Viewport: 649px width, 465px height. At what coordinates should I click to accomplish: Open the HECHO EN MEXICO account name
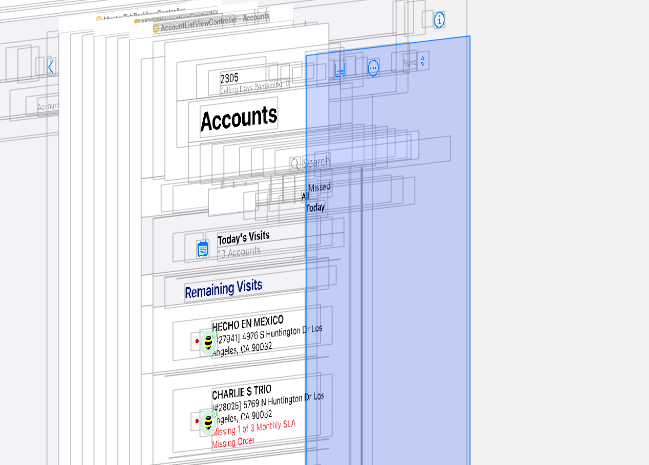tap(248, 323)
